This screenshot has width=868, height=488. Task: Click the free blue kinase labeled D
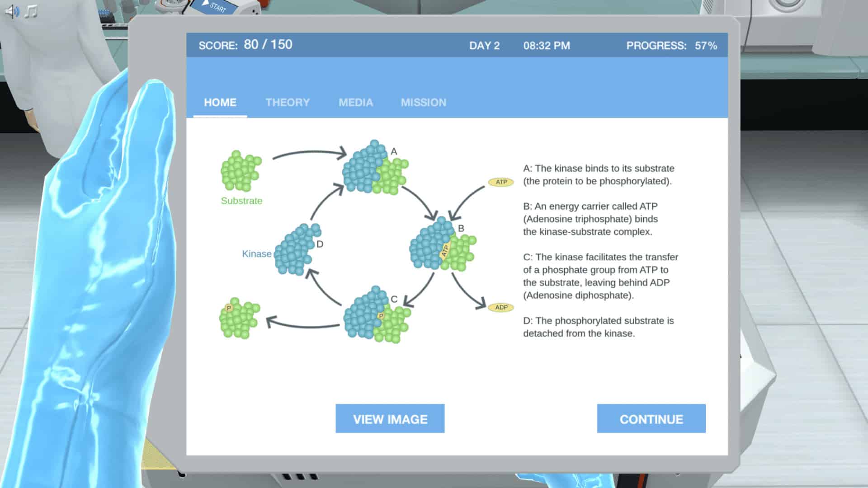296,250
